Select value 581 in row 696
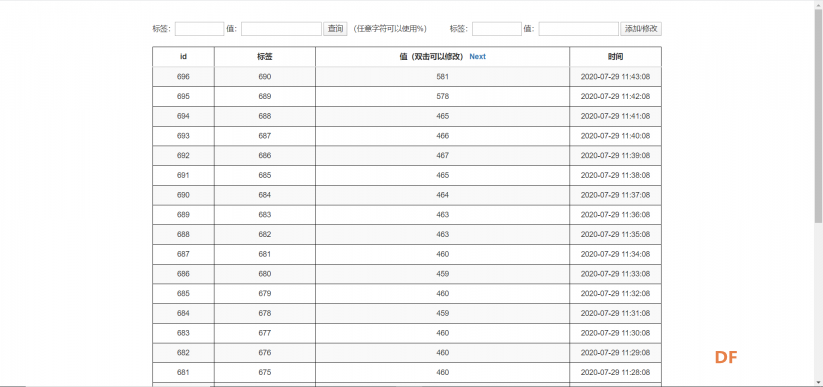 (x=442, y=77)
